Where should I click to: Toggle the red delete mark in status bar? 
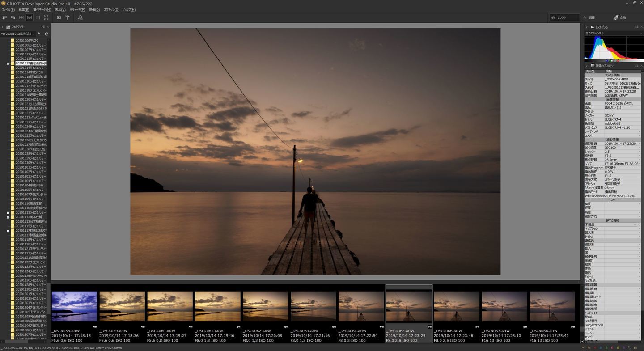(594, 347)
